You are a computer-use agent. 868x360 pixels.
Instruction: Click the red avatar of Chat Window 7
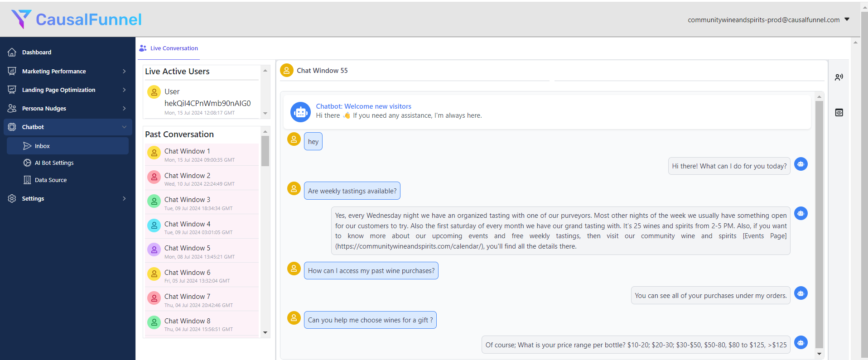click(154, 298)
